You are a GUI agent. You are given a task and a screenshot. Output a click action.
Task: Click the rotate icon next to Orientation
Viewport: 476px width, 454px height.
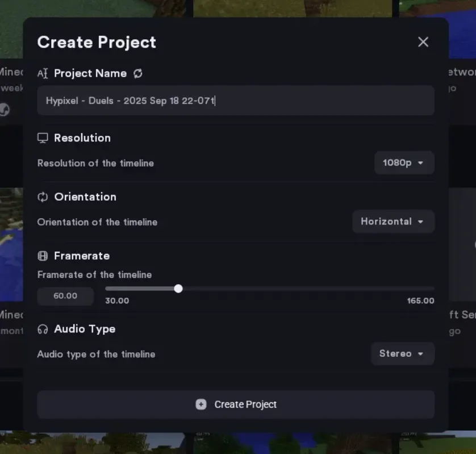43,197
